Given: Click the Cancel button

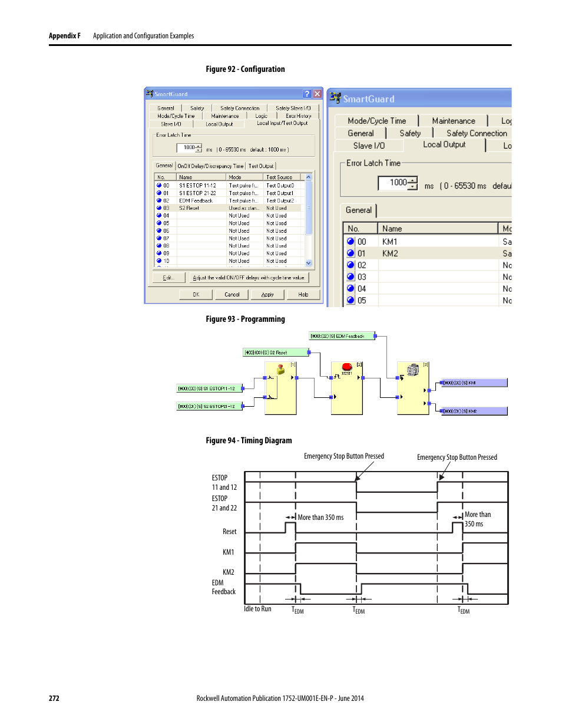Looking at the screenshot, I should click(x=232, y=295).
